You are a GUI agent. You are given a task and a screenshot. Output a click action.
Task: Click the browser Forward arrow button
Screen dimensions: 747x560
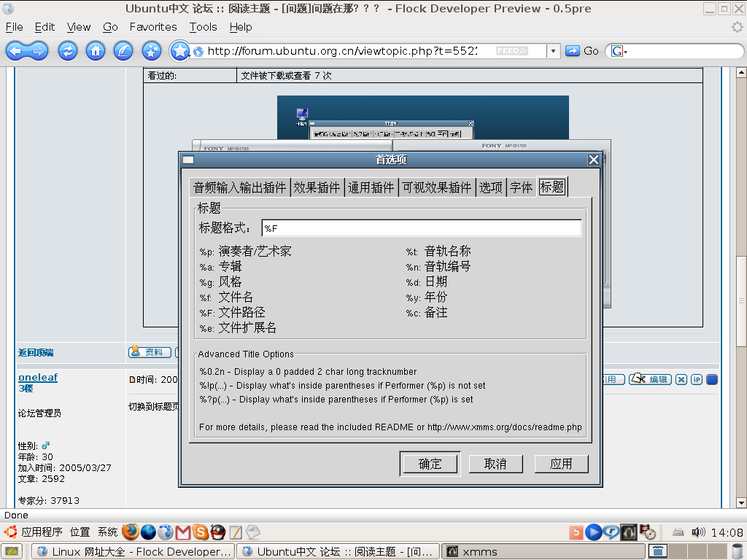coord(38,51)
